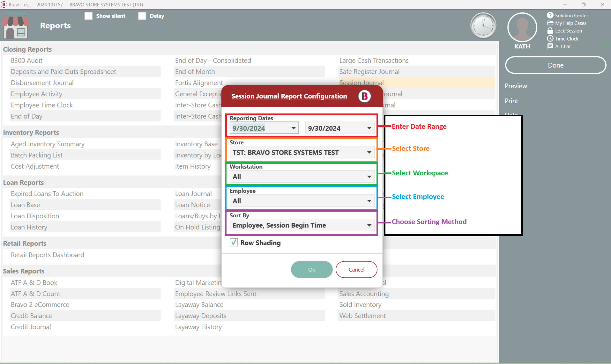Select the Large Cash Transactions report
This screenshot has width=611, height=364.
(374, 60)
